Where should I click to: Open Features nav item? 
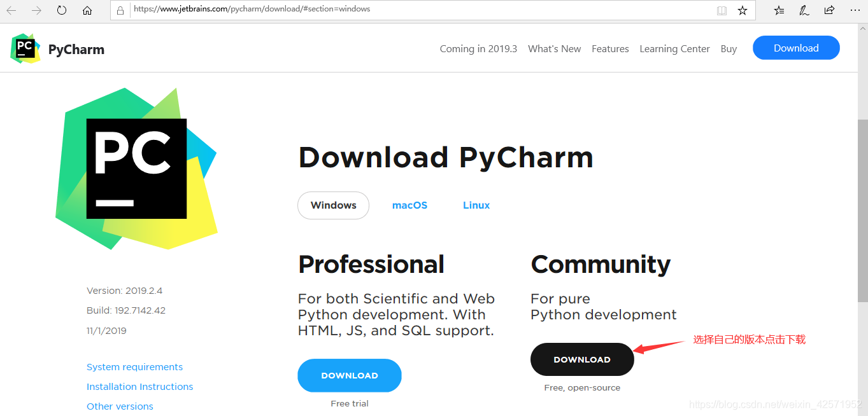pos(610,49)
